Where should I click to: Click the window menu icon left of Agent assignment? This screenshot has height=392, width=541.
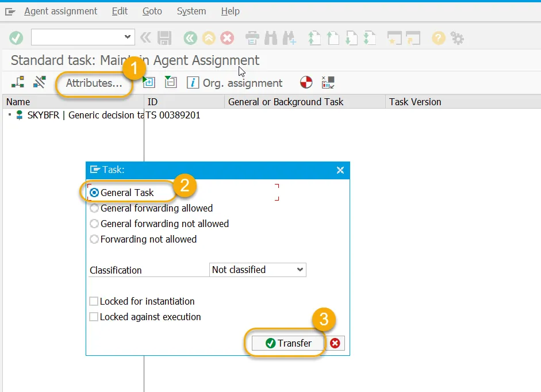[10, 12]
